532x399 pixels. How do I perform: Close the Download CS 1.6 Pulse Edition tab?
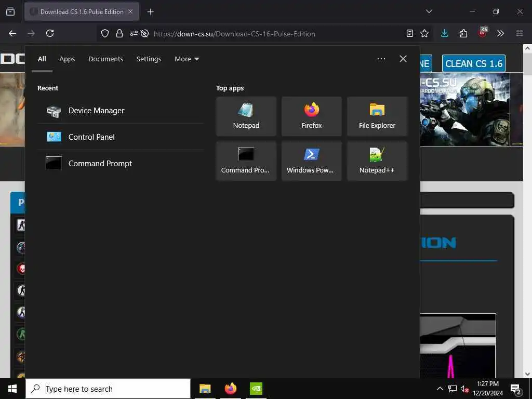click(x=130, y=11)
